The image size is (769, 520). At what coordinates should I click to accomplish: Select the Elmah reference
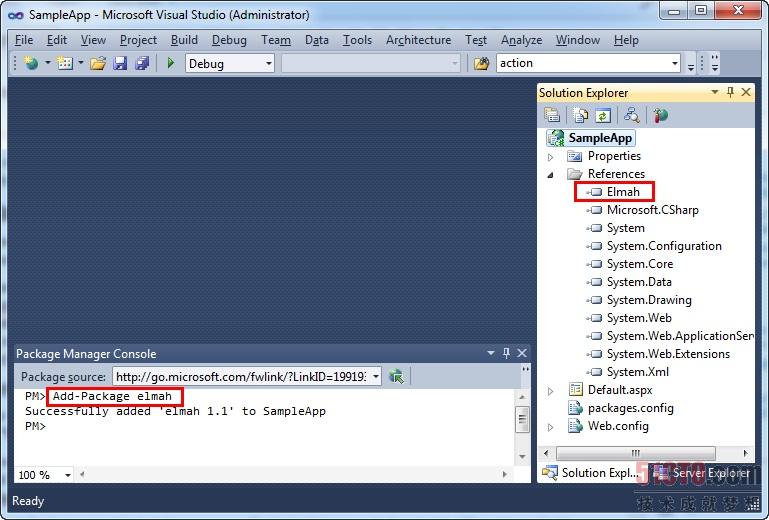(x=623, y=192)
